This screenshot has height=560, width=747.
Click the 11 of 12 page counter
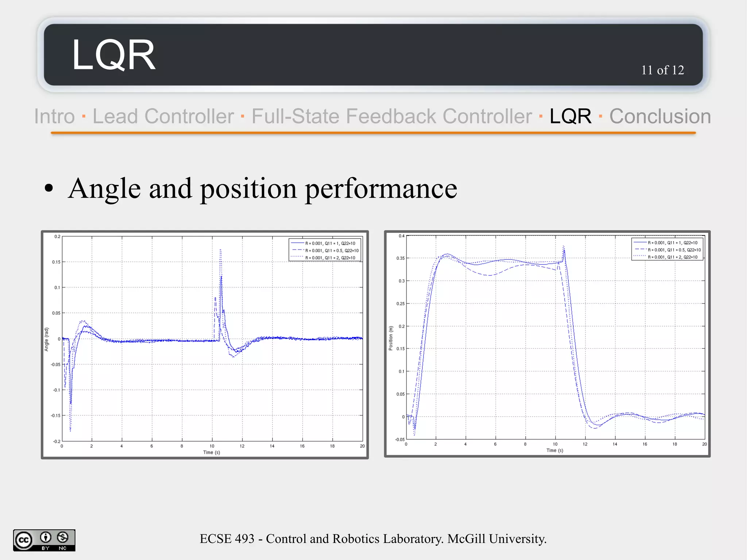coord(662,70)
